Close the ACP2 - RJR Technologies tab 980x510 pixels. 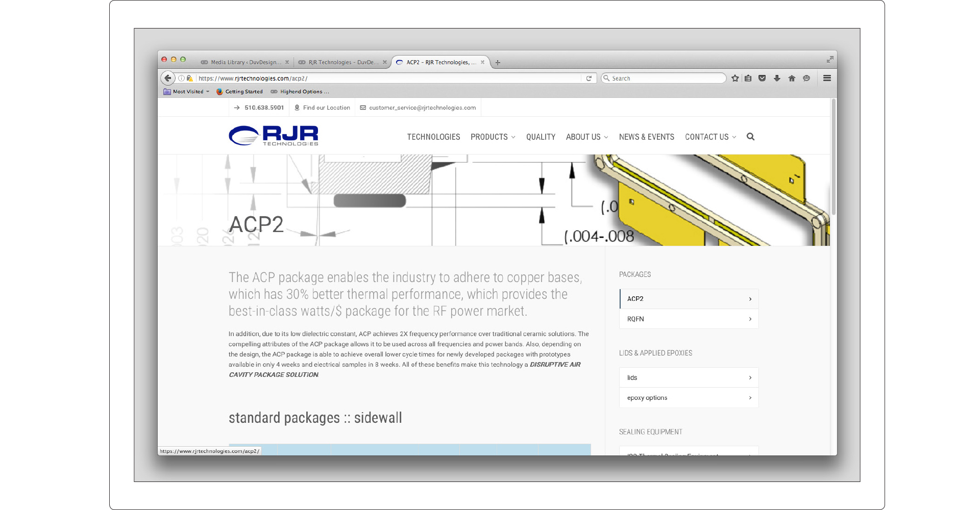[482, 62]
